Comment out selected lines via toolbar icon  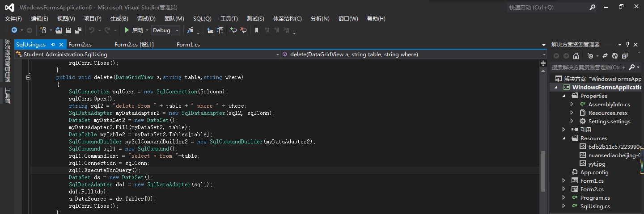[x=233, y=30]
